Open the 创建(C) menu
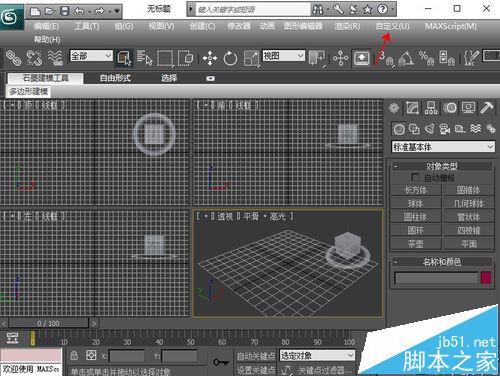This screenshot has height=376, width=500. pos(202,26)
